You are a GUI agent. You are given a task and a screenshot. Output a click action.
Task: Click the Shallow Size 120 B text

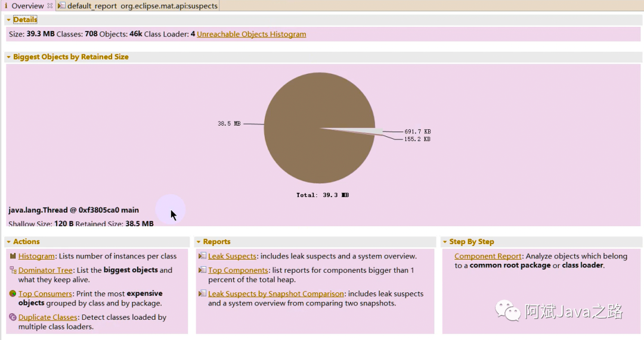coord(41,223)
